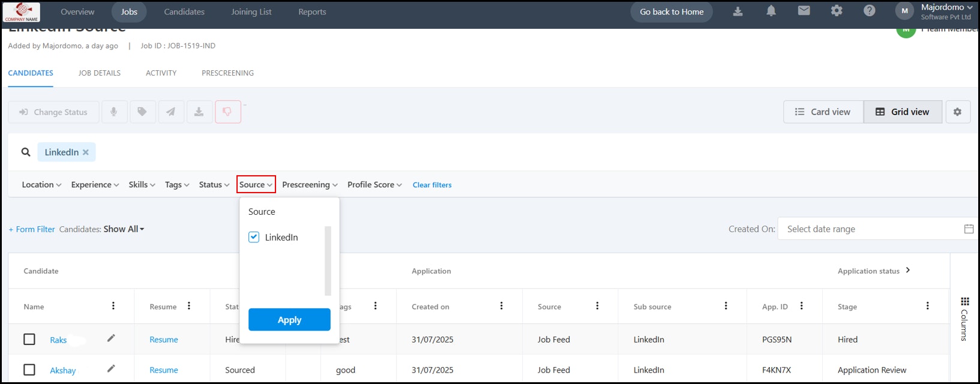Expand the Tags filter
Image resolution: width=980 pixels, height=384 pixels.
177,185
